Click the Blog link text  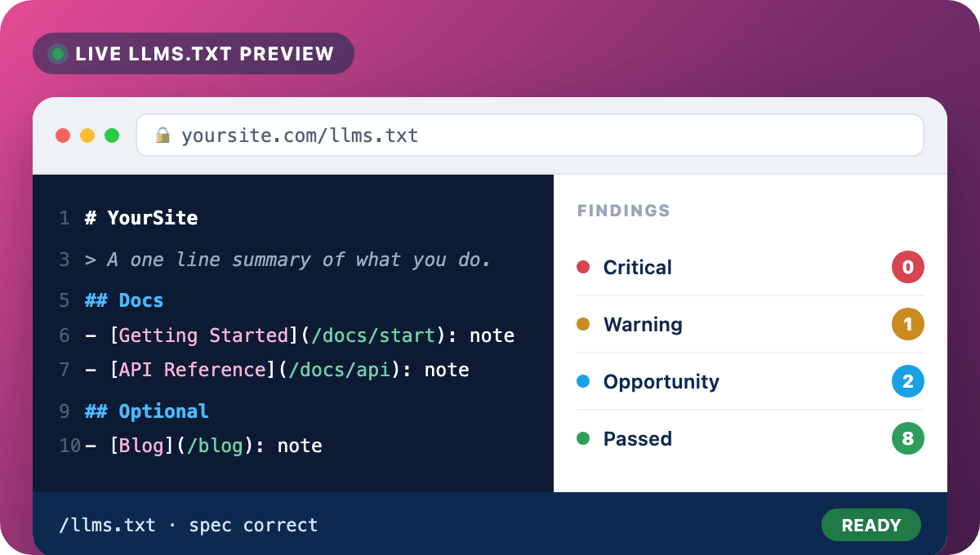pyautogui.click(x=141, y=446)
